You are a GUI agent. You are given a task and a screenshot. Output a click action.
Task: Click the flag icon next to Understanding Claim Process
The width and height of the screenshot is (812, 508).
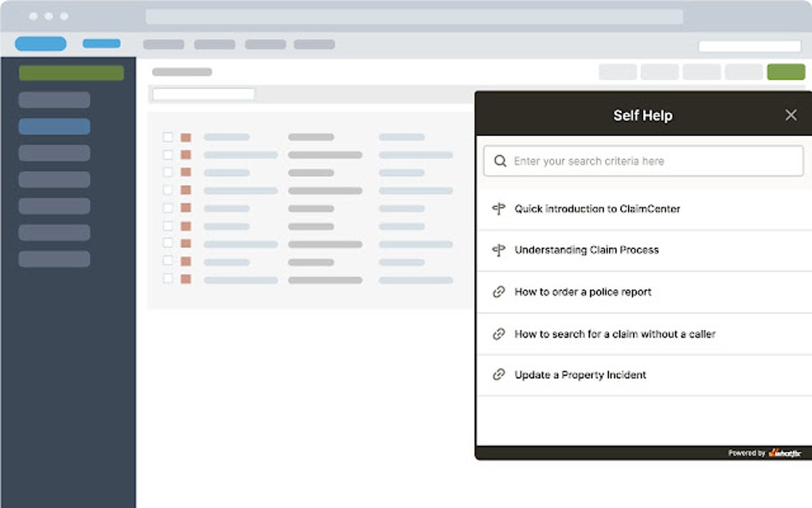click(499, 250)
